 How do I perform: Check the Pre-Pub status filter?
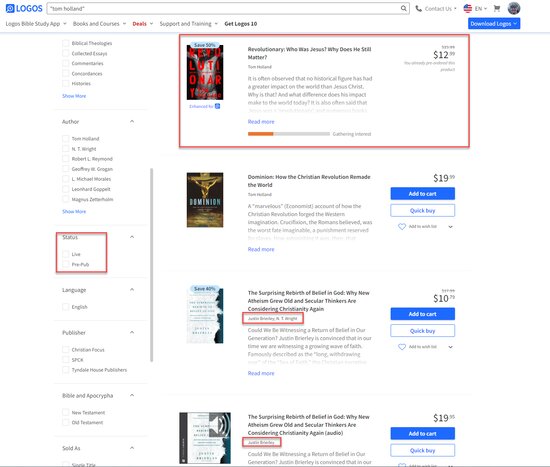65,264
